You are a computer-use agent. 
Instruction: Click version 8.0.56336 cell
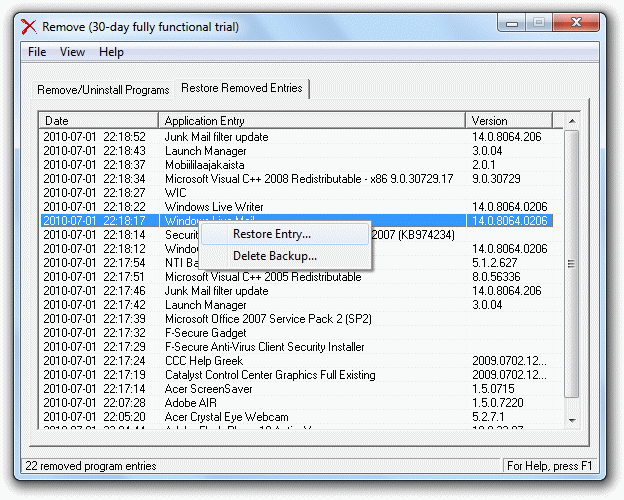[x=496, y=277]
